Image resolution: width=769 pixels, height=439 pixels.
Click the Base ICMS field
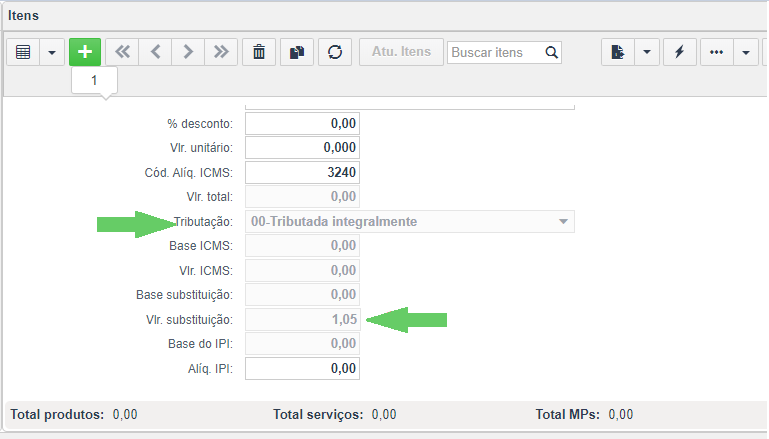[x=303, y=246]
